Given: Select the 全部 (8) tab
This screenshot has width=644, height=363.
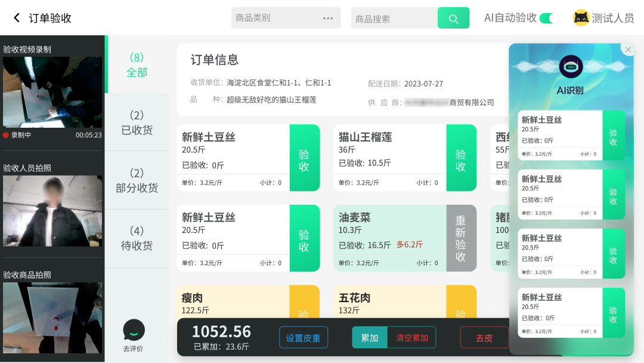Looking at the screenshot, I should pyautogui.click(x=137, y=64).
